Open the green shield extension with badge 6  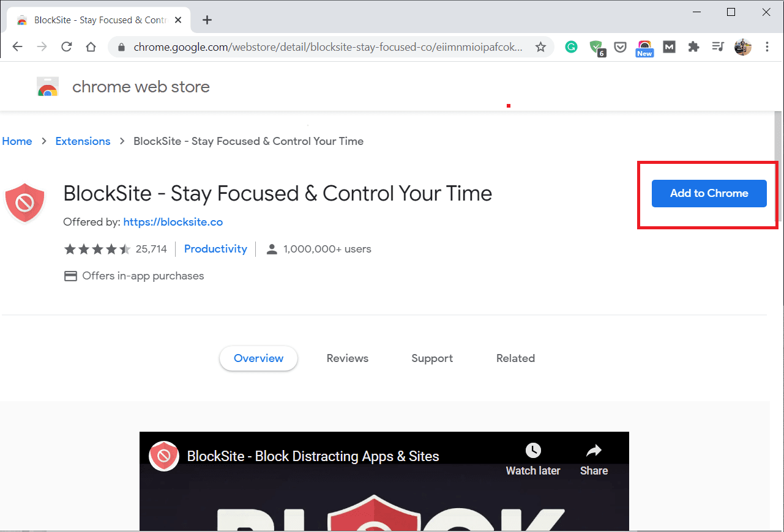coord(596,48)
